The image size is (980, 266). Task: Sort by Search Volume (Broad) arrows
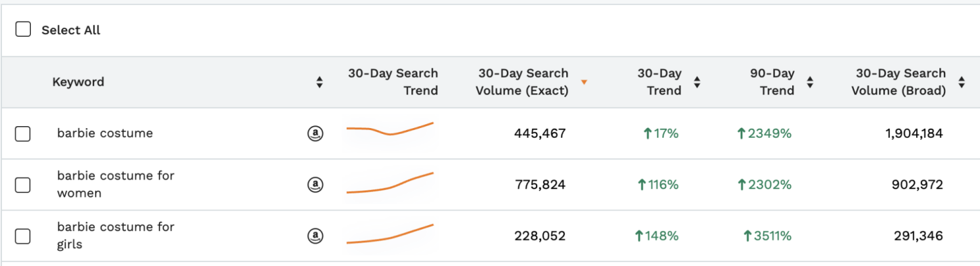tap(962, 82)
